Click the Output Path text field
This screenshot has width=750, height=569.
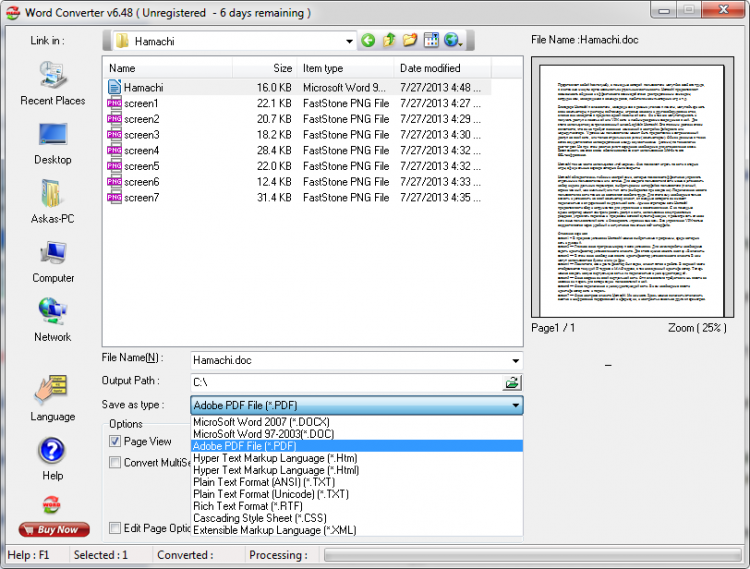coord(347,383)
